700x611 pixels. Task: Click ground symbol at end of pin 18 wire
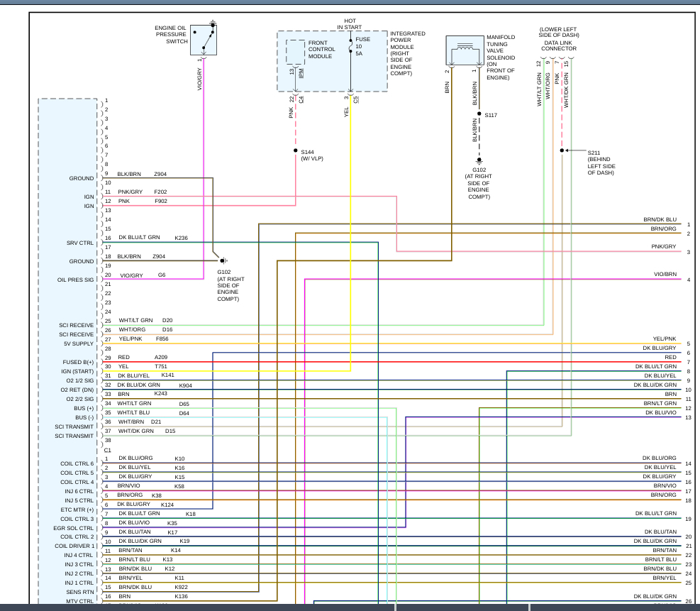pyautogui.click(x=223, y=260)
